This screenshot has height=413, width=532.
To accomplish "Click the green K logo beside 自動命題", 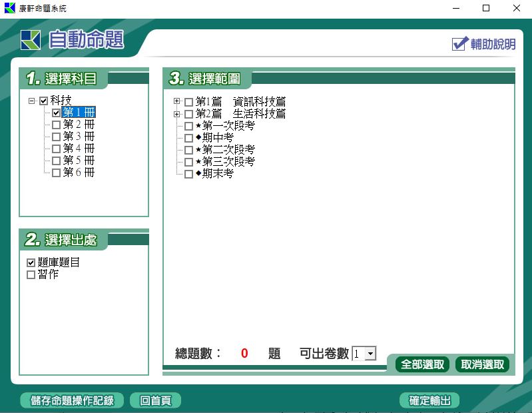I will [31, 40].
